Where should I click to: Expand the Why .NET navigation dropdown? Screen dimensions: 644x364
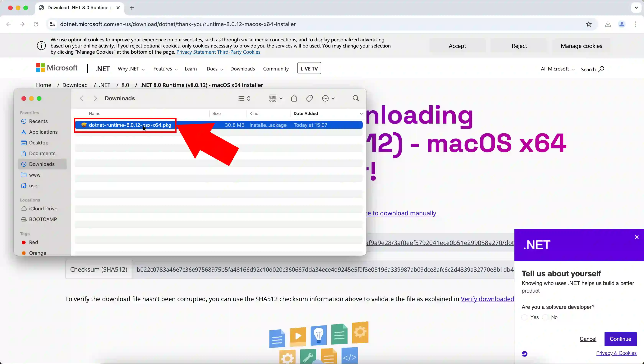[131, 69]
